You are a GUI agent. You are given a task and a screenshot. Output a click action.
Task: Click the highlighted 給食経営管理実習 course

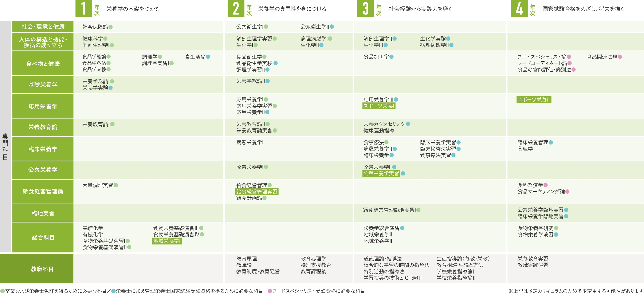tap(257, 192)
